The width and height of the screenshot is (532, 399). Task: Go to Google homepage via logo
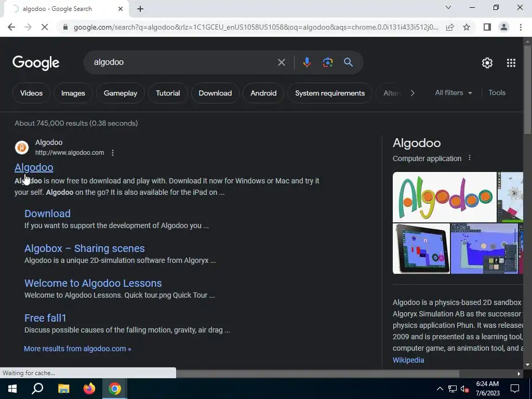[36, 63]
